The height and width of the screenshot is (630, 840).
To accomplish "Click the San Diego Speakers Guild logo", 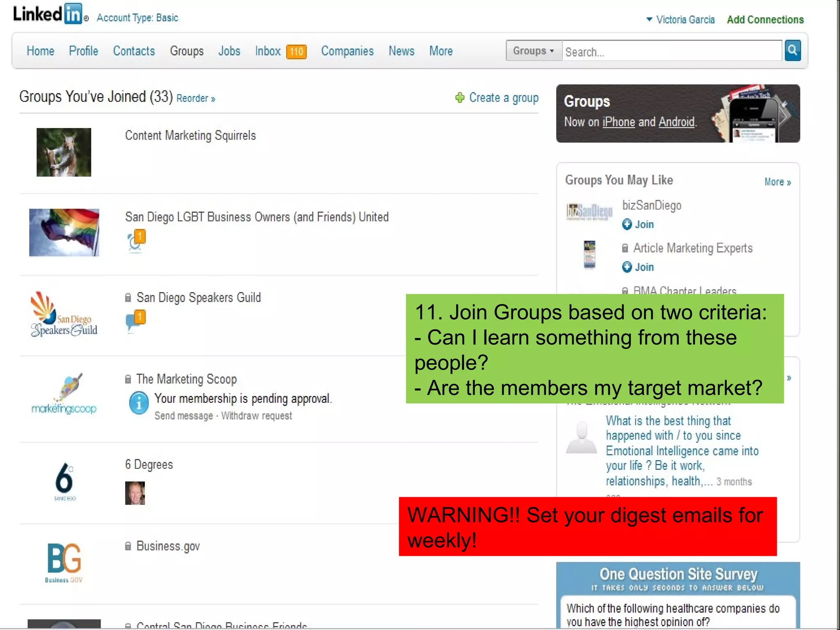I will click(64, 314).
